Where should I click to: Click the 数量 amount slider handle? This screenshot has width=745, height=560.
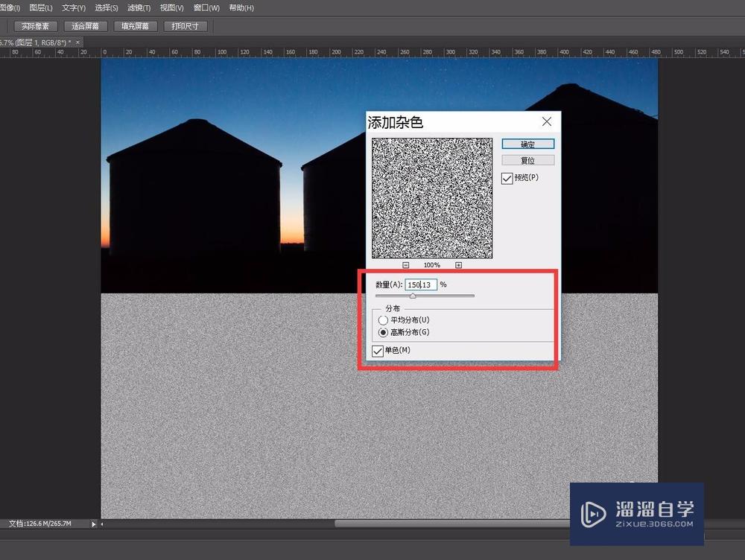[413, 296]
